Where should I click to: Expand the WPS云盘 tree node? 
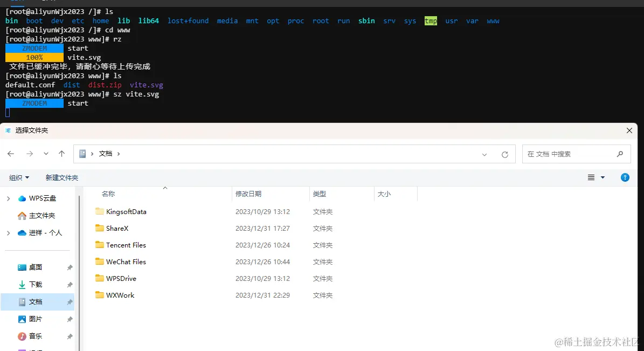coord(8,198)
